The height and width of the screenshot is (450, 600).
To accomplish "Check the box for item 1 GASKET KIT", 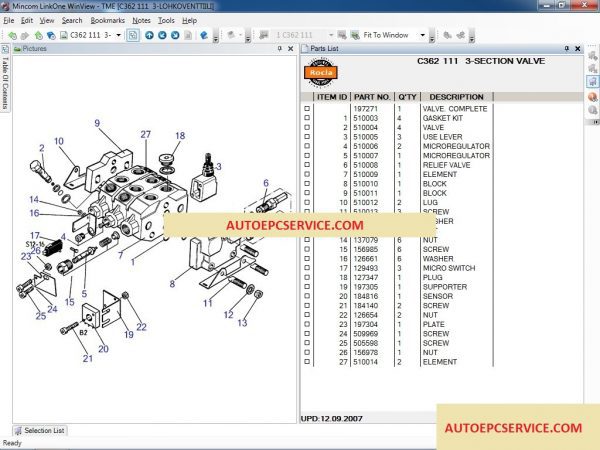I will [x=307, y=118].
